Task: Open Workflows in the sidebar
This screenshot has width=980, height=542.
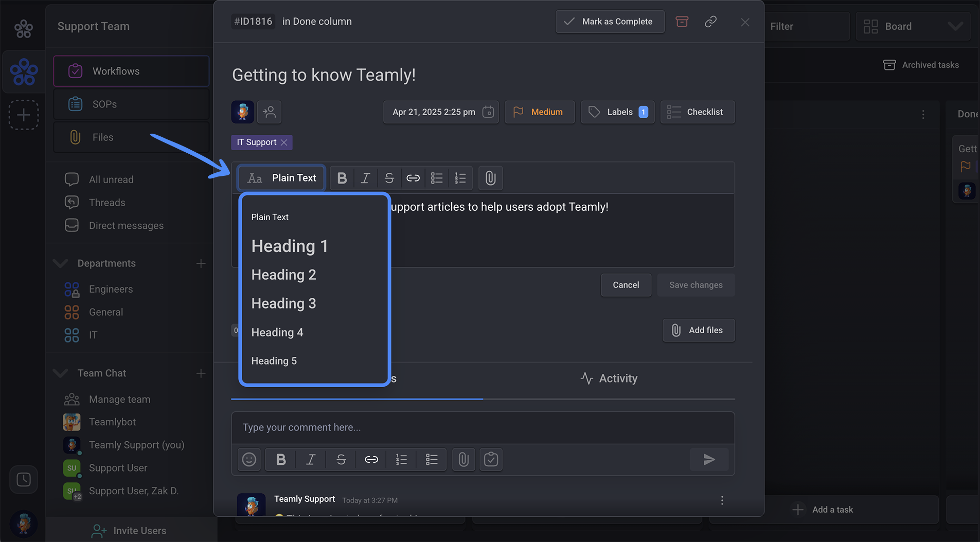Action: 131,71
